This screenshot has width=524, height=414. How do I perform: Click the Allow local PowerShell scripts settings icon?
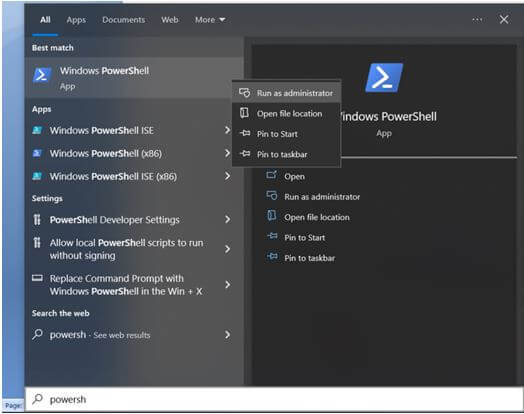point(37,243)
